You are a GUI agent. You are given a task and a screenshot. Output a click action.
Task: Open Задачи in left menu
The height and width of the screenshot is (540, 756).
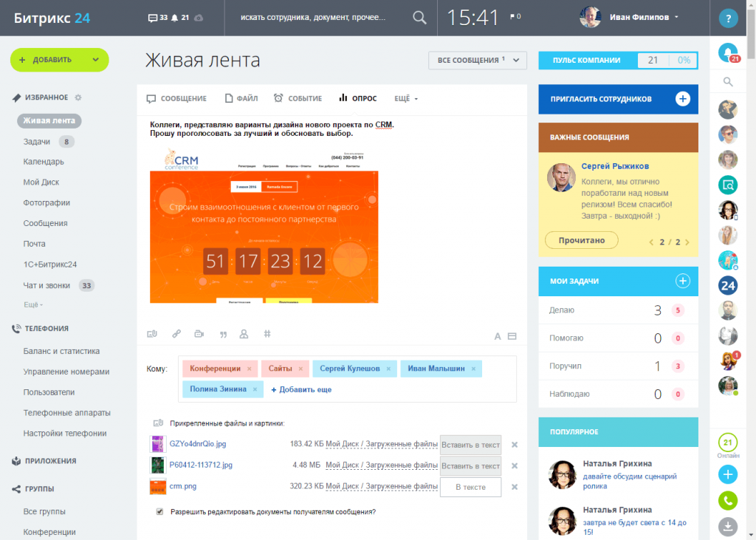pos(37,141)
